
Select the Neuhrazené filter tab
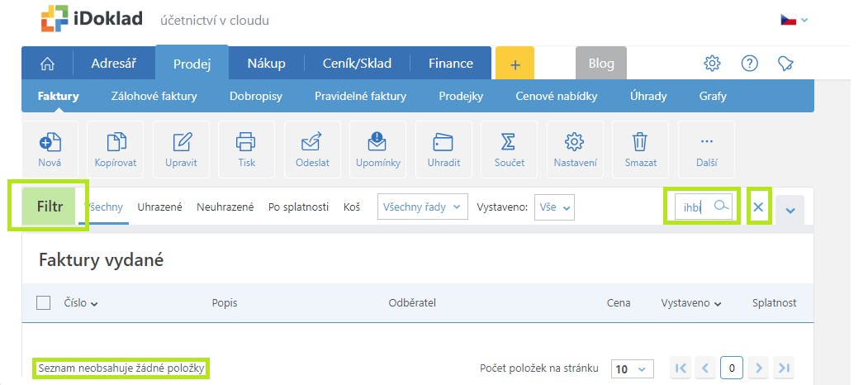point(225,207)
